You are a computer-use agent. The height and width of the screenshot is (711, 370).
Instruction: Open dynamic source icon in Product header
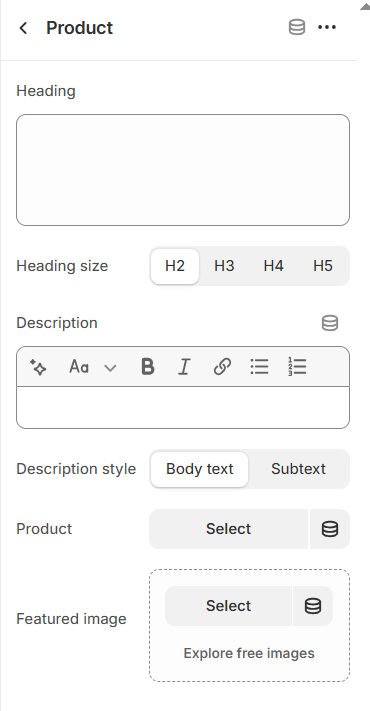coord(297,27)
